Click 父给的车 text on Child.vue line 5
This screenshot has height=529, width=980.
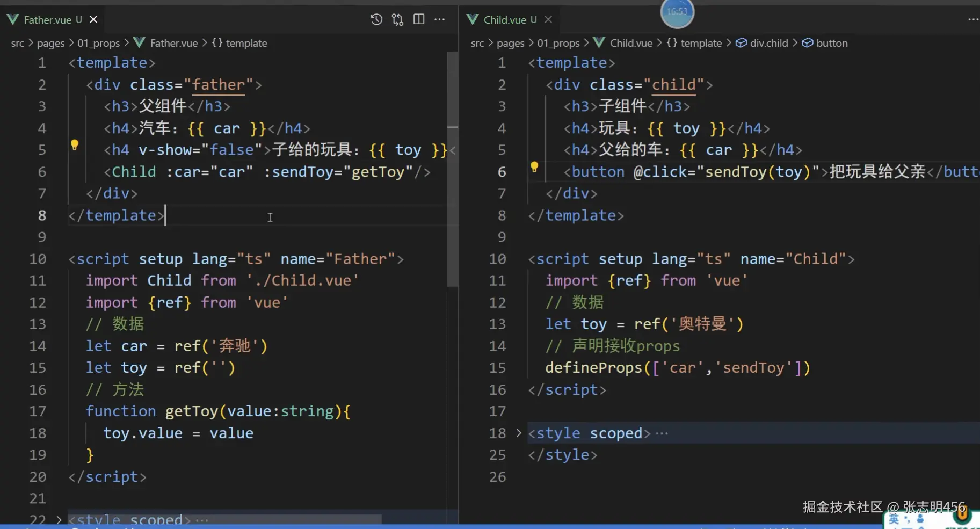click(x=630, y=150)
